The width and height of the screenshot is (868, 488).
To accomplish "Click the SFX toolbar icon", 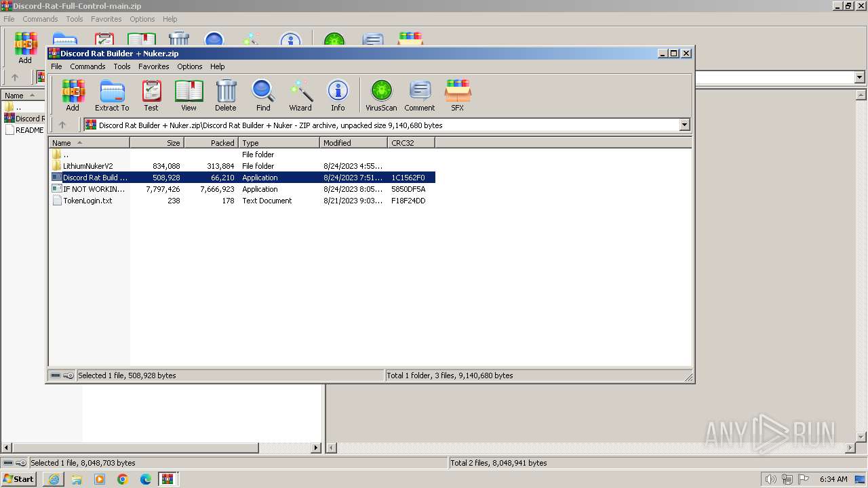I will tap(458, 95).
